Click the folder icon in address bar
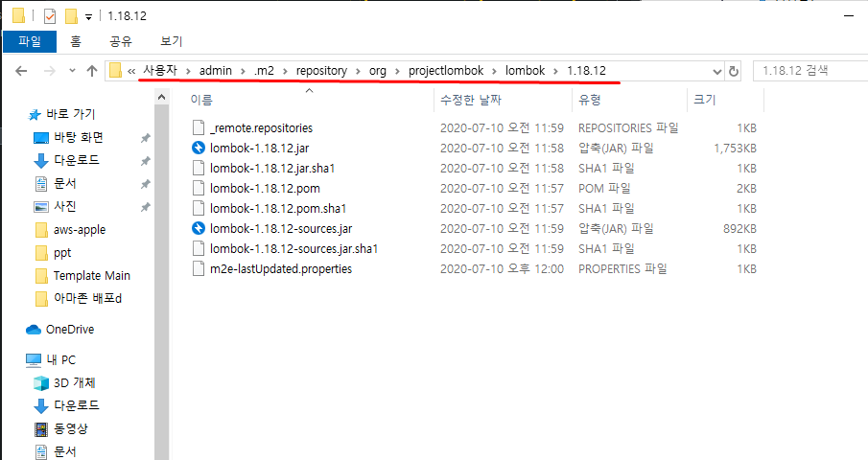Viewport: 868px width, 460px height. coord(115,71)
